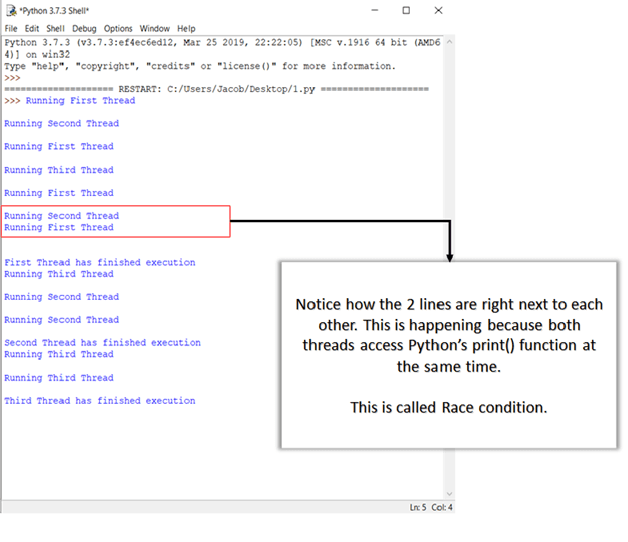This screenshot has width=628, height=542.
Task: Open the File menu
Action: click(11, 29)
